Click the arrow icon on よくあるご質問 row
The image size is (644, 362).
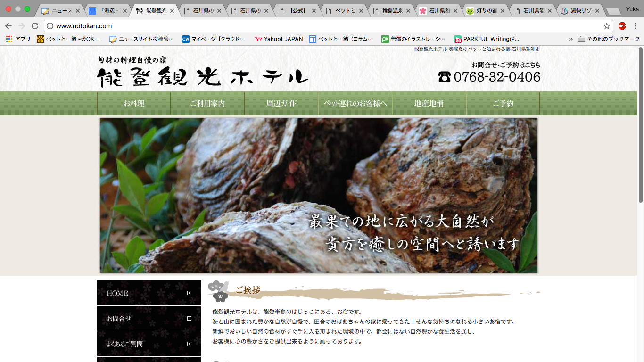click(x=189, y=344)
